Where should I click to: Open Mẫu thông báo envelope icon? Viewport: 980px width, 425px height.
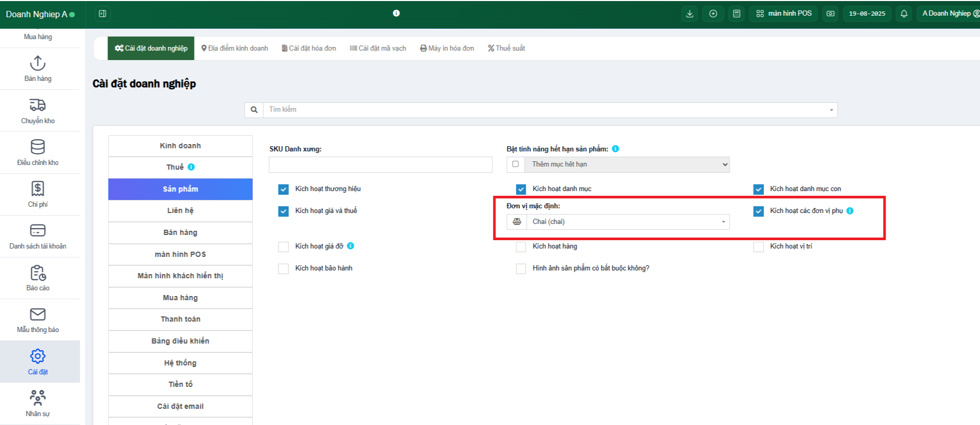click(38, 314)
